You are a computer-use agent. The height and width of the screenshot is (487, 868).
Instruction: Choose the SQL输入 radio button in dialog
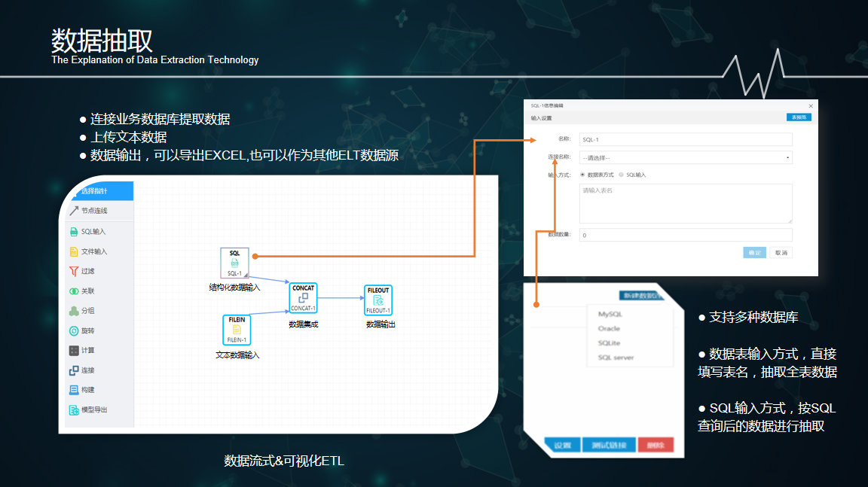(x=621, y=175)
